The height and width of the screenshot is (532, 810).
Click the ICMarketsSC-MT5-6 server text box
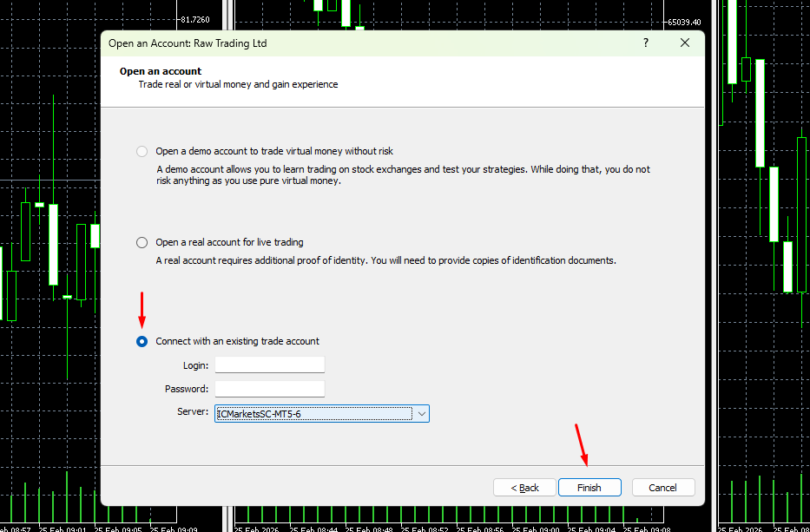click(313, 414)
